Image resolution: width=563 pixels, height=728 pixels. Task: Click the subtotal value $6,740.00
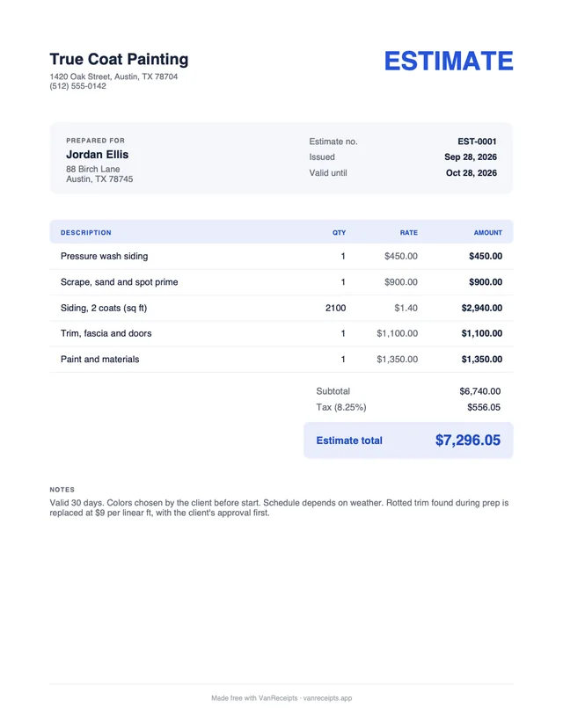click(x=479, y=391)
